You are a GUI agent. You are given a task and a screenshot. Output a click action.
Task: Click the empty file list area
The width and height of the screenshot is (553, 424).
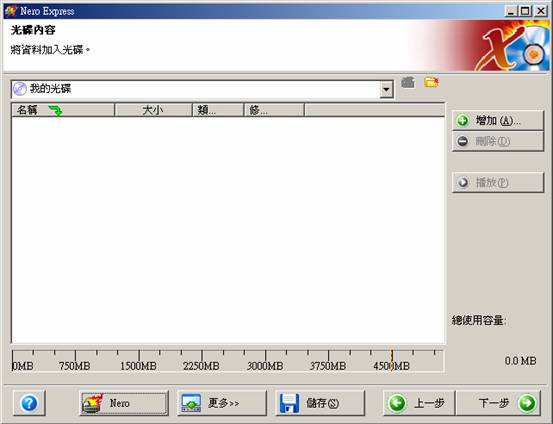228,230
